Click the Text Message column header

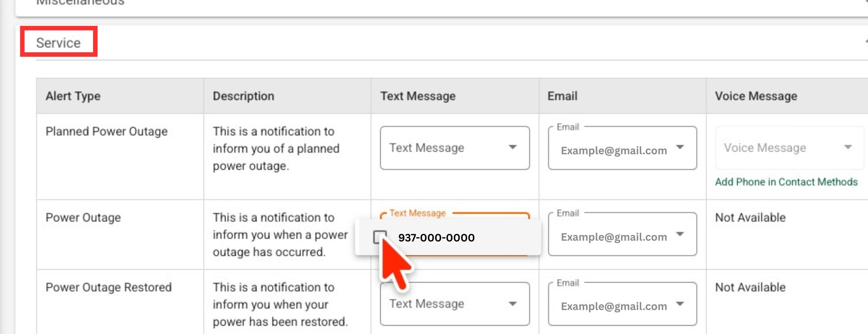pos(418,96)
